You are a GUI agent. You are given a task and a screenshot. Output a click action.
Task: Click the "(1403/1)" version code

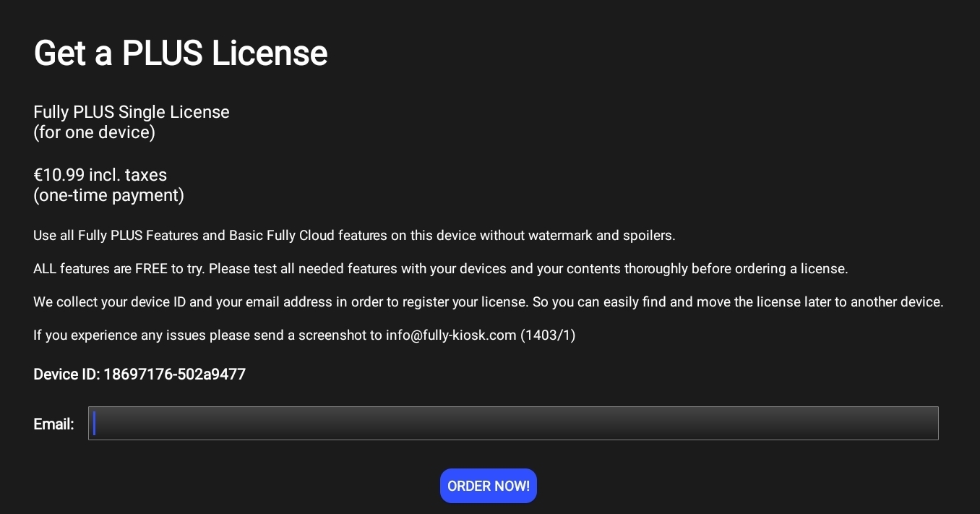point(548,335)
